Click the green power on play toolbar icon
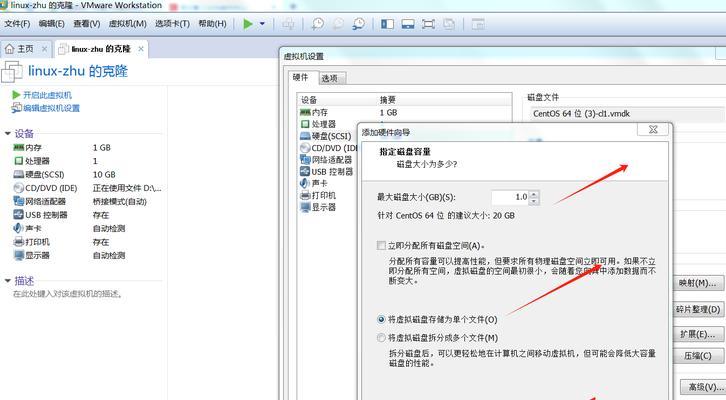Screen dimensions: 726x400 (x=248, y=24)
